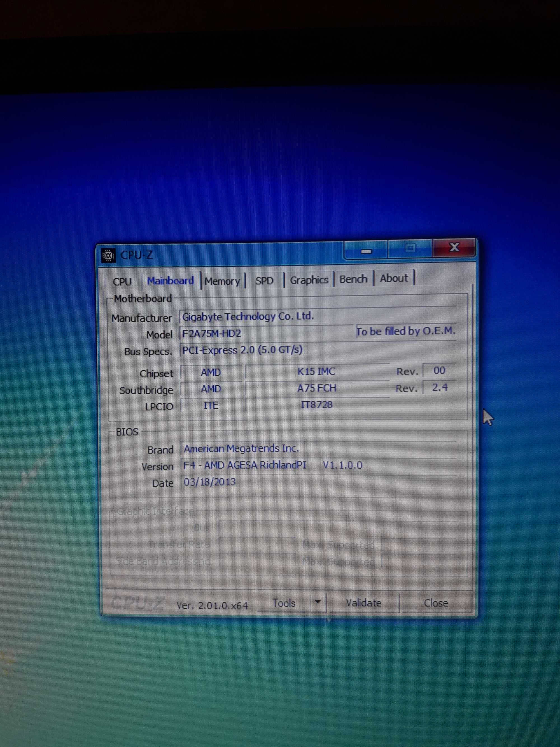Open the CPU tab
The height and width of the screenshot is (747, 560).
(x=122, y=281)
